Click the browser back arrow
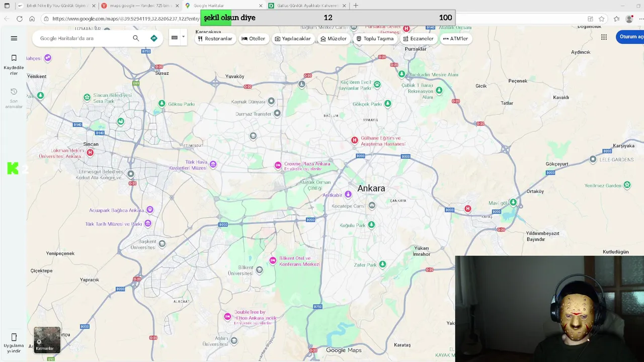 (x=7, y=19)
